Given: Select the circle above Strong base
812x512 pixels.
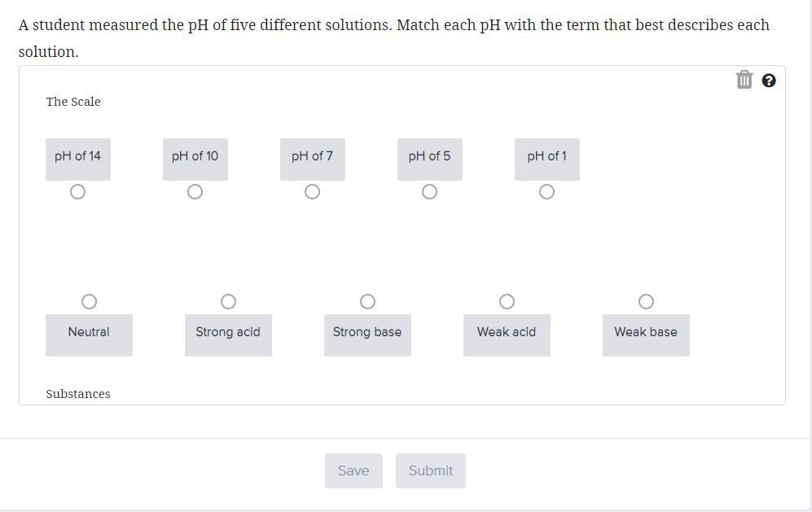Looking at the screenshot, I should click(367, 302).
